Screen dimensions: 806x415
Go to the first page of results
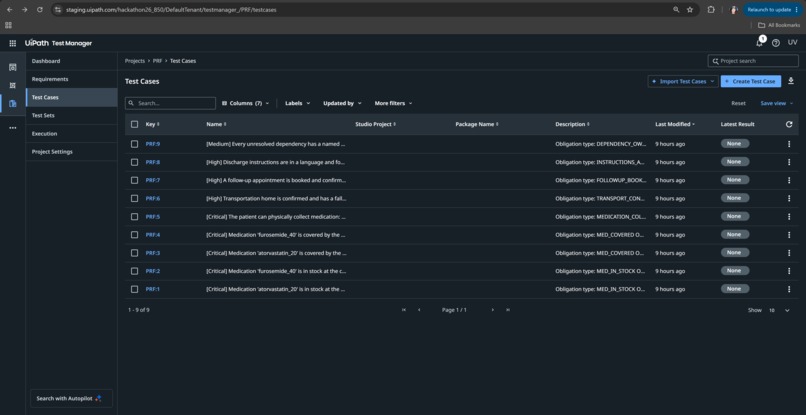tap(404, 310)
